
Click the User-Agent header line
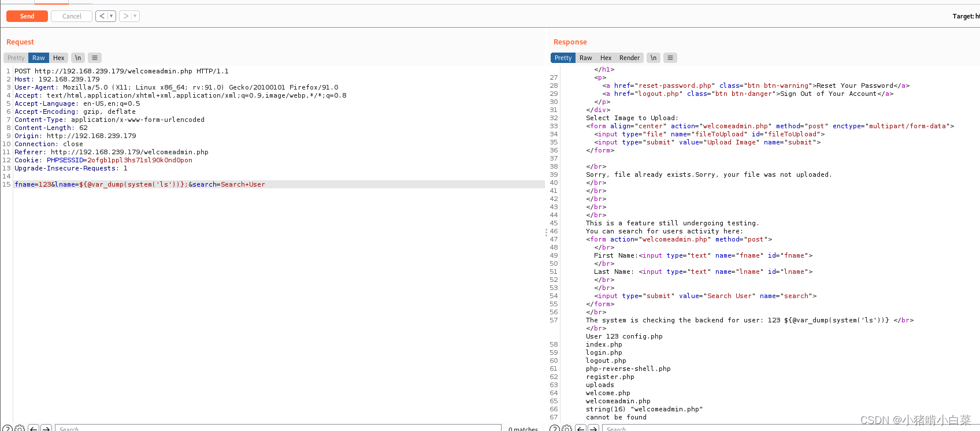pyautogui.click(x=176, y=87)
